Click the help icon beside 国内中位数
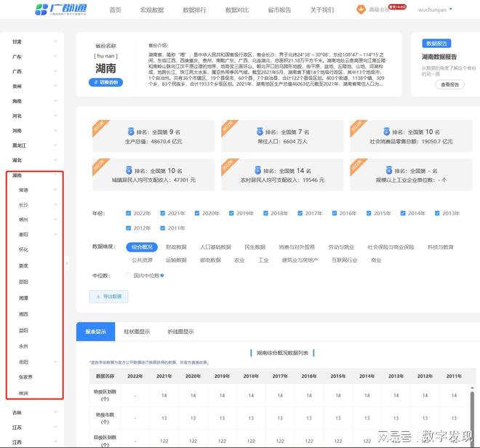Viewport: 480px width, 448px height. (162, 276)
